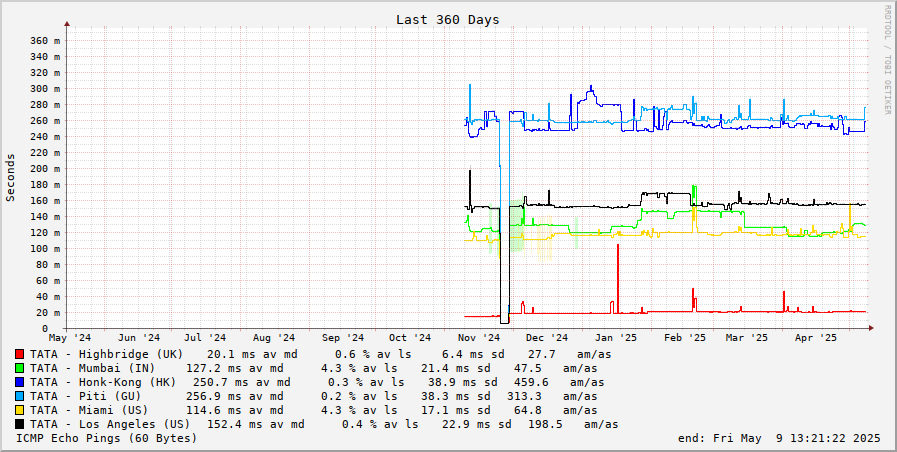Click the light blue Piti legend swatch
This screenshot has height=452, width=897.
[20, 396]
